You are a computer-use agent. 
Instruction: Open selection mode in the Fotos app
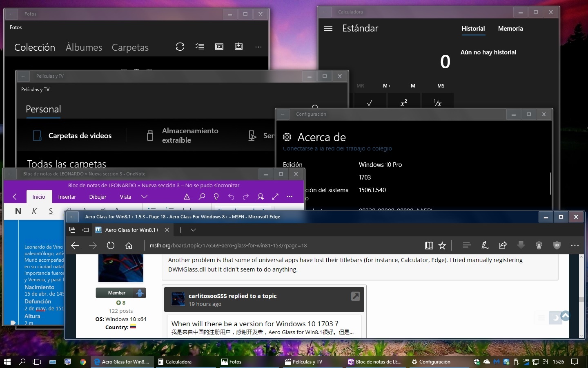click(x=200, y=47)
